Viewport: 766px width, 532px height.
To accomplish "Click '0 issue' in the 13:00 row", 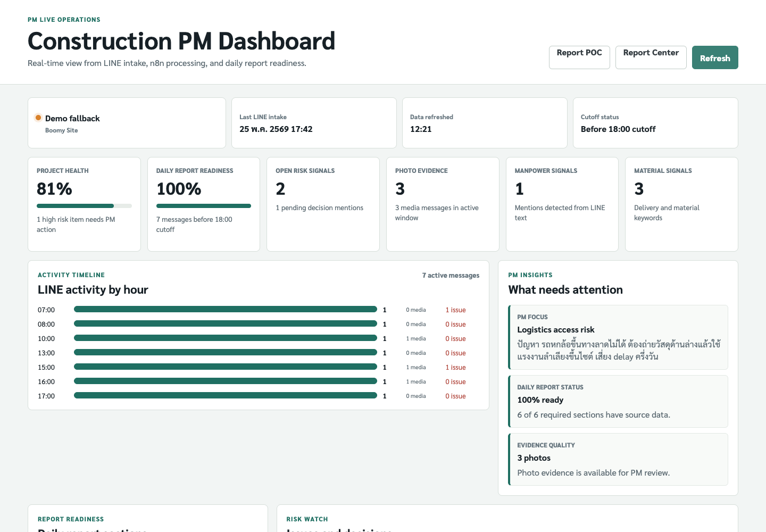I will pos(455,353).
